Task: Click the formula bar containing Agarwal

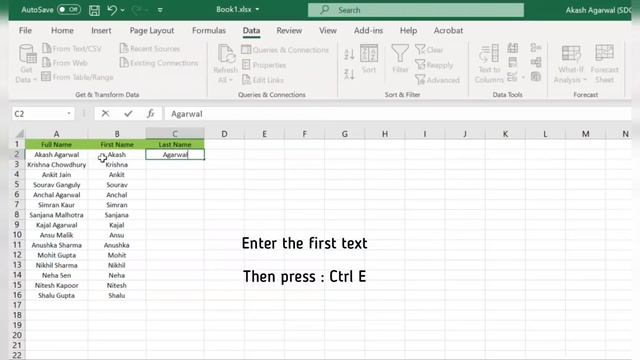Action: (x=398, y=114)
